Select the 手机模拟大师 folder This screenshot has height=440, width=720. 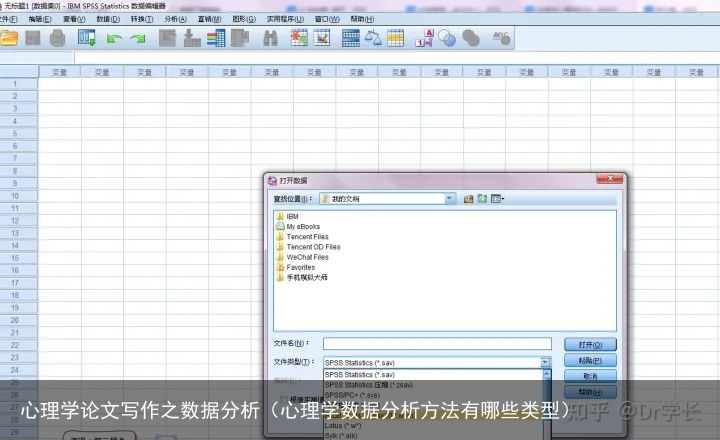(302, 277)
